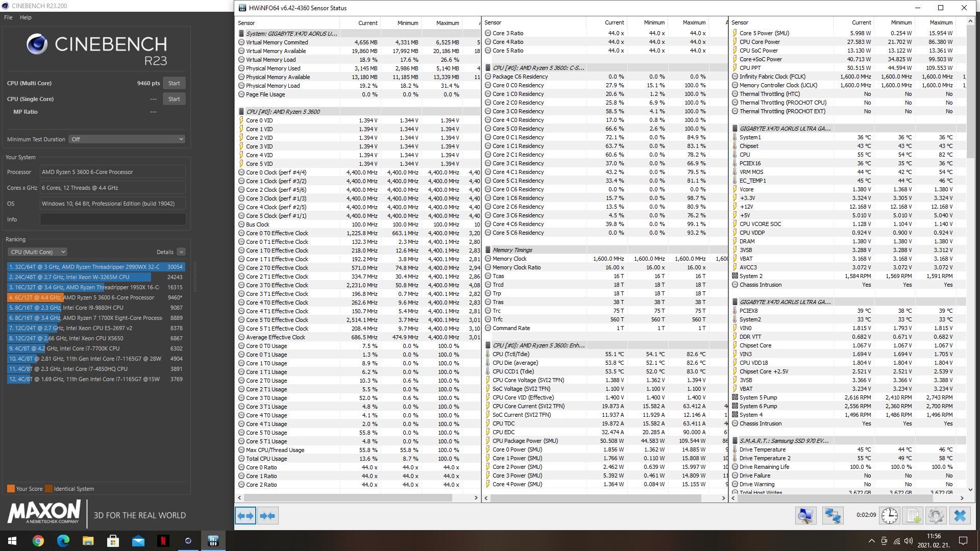This screenshot has width=980, height=551.
Task: Select Threadripper 2990WX ranking entry
Action: pos(95,267)
